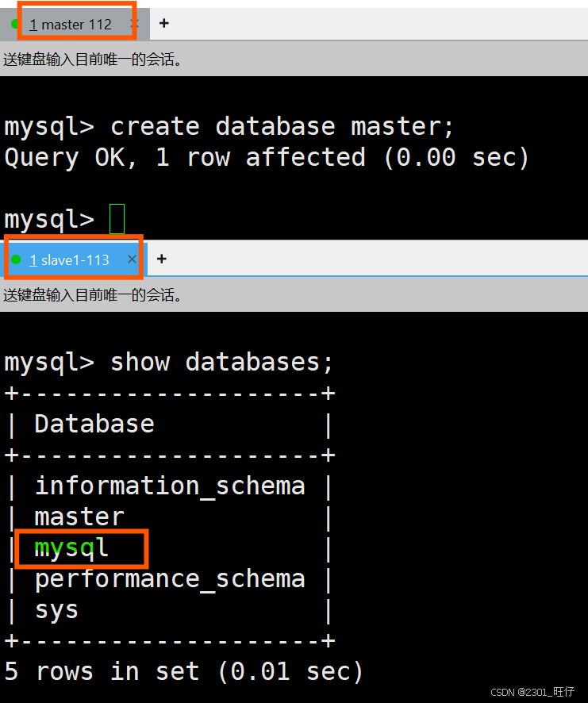Close the slave1-113 tab
The height and width of the screenshot is (703, 588).
(x=132, y=259)
